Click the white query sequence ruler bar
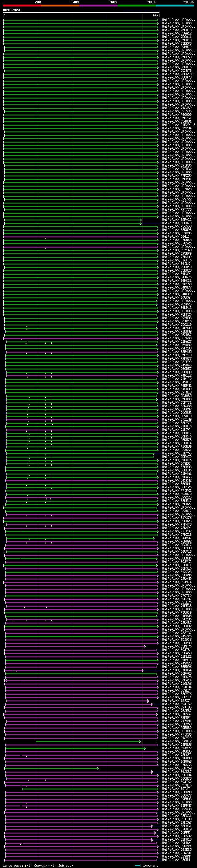 [x=81, y=13]
